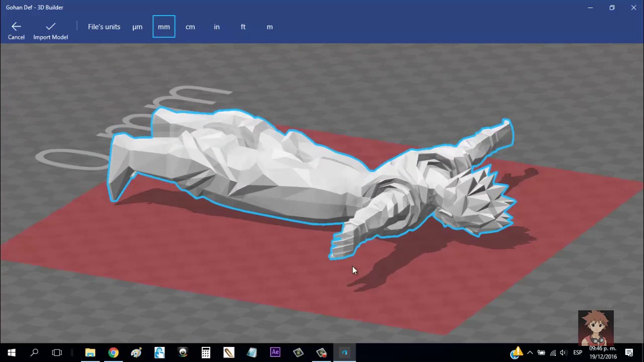Open the Windows Start menu
Screen dimensions: 644x362
click(11, 352)
